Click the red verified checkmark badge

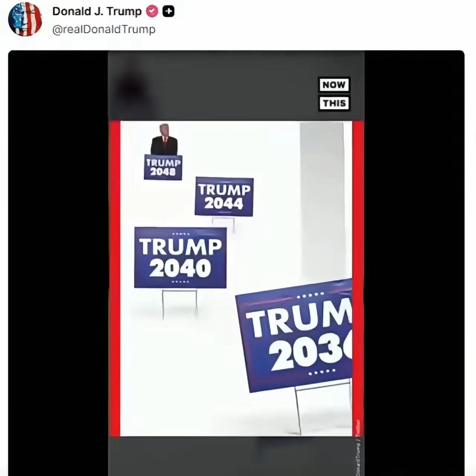click(152, 12)
